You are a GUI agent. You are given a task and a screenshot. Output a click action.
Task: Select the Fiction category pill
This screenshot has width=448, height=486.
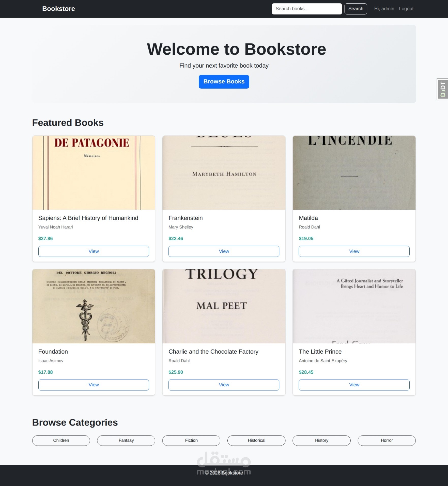pos(191,441)
